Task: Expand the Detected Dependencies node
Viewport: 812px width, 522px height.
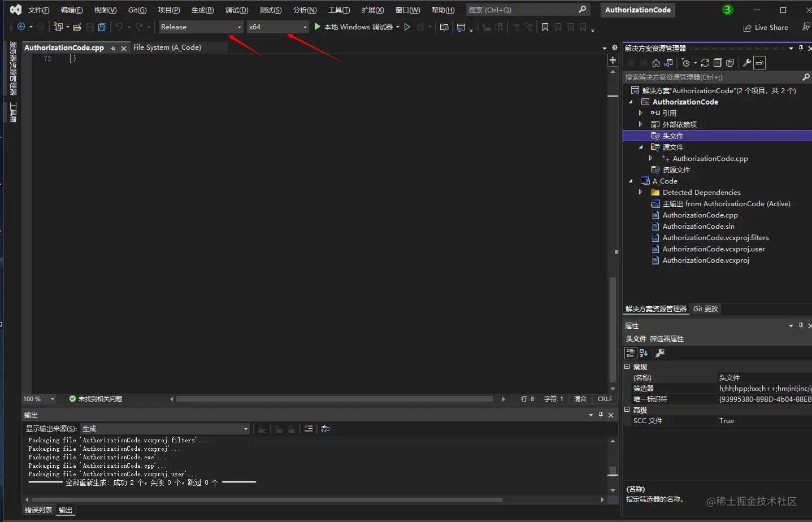Action: (x=640, y=192)
